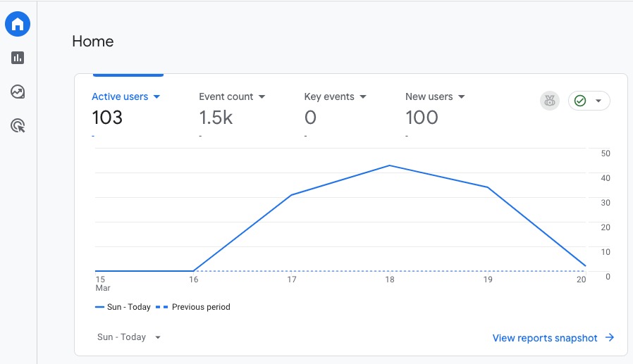Select the Event count metric tab
The image size is (633, 364).
pyautogui.click(x=226, y=96)
